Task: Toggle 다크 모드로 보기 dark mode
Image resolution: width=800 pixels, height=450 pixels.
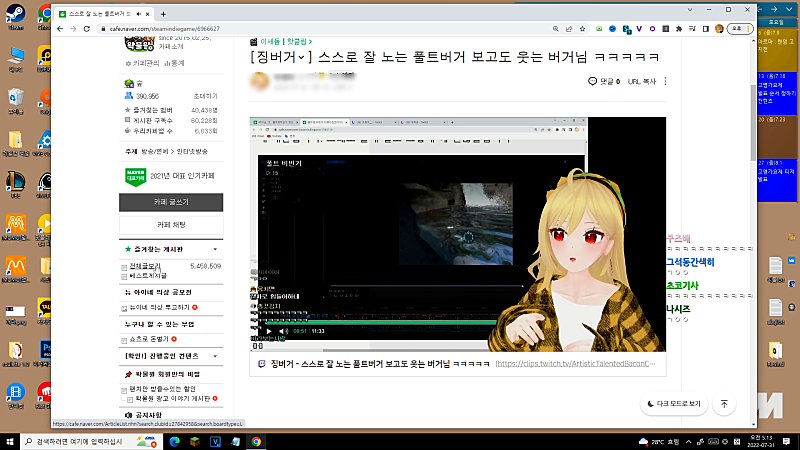Action: pyautogui.click(x=672, y=403)
